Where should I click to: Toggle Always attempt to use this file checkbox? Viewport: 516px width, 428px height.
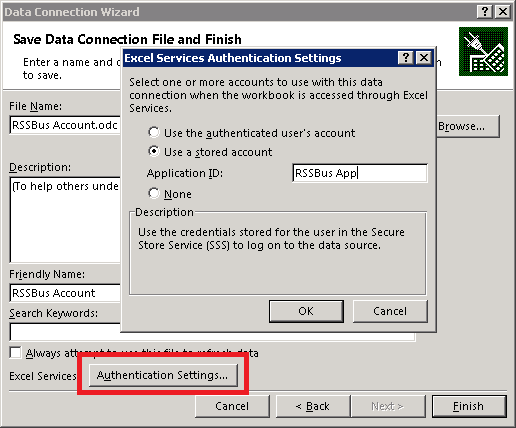coord(15,353)
